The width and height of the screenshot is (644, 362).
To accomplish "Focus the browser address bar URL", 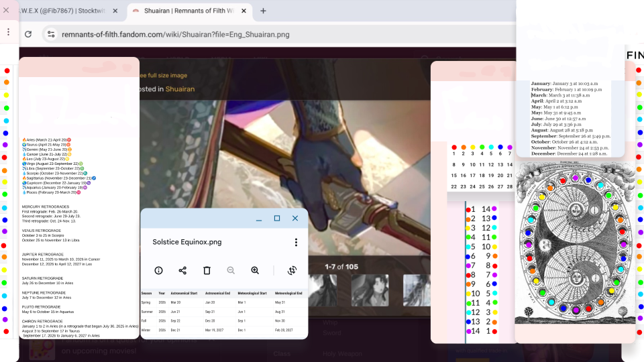I will [x=176, y=34].
